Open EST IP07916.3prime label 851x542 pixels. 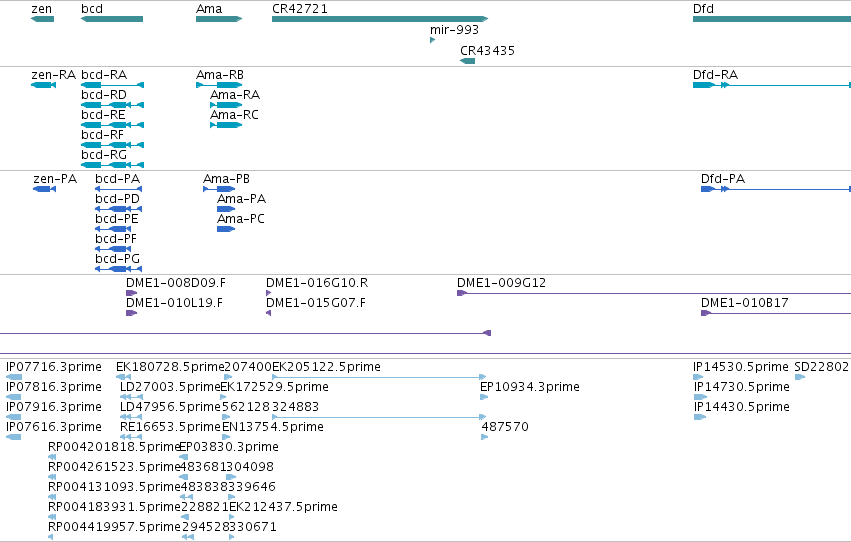click(54, 407)
